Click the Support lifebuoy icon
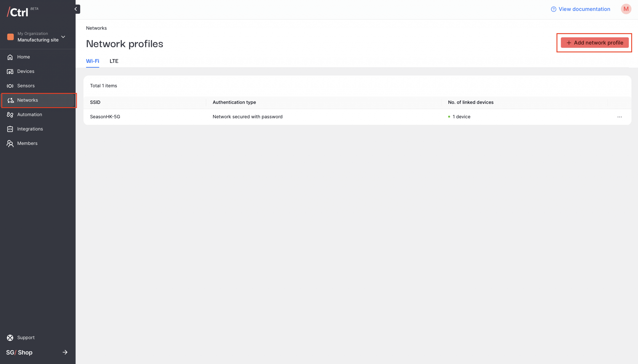Screen dimensions: 638x364 point(10,338)
